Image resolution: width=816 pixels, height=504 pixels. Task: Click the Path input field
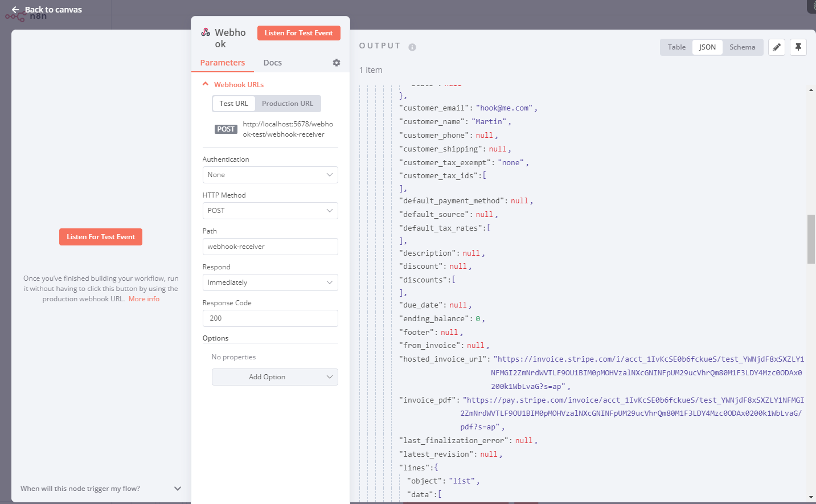pos(270,247)
